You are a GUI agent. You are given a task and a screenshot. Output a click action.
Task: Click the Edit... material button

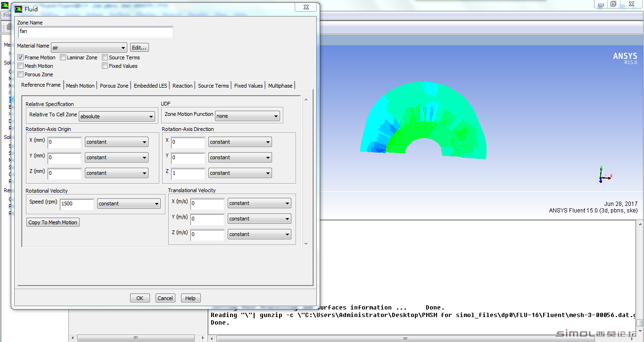(x=140, y=48)
